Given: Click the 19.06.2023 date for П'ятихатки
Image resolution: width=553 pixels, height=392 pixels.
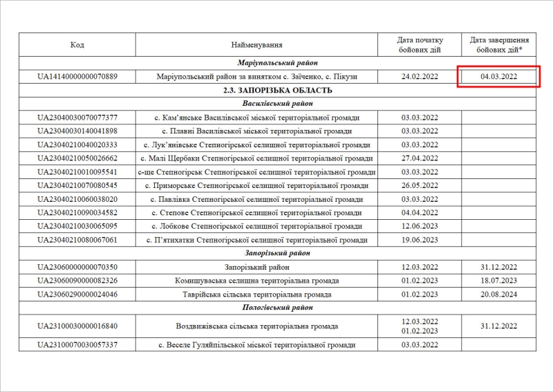Looking at the screenshot, I should point(420,240).
